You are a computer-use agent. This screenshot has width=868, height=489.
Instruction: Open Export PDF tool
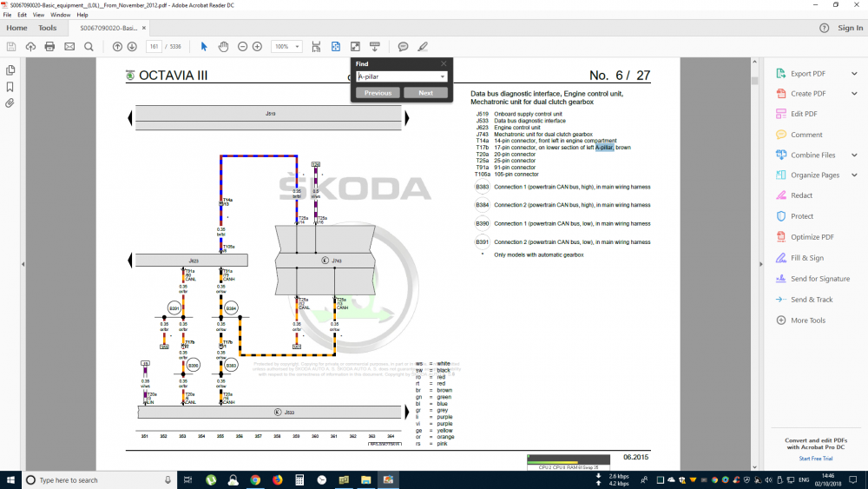click(x=808, y=74)
